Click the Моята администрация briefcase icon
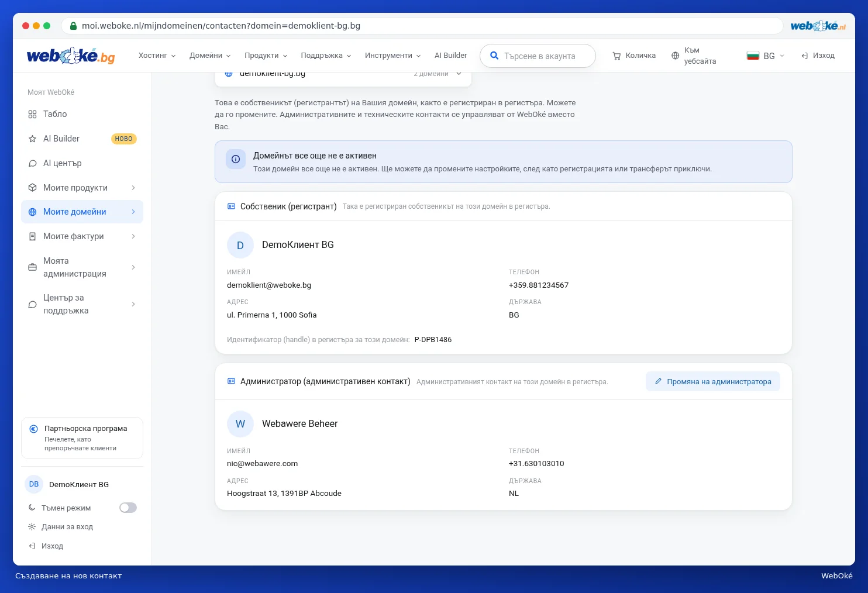The height and width of the screenshot is (593, 868). coord(32,267)
